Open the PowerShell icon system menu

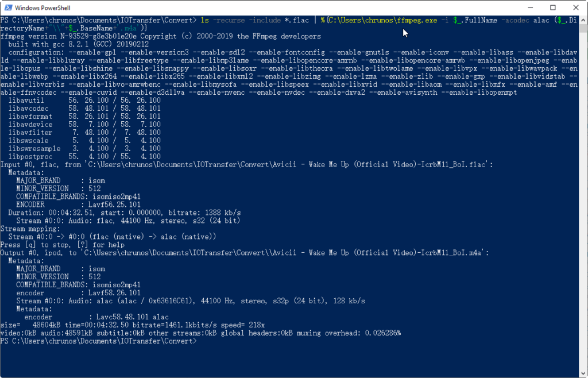point(8,7)
